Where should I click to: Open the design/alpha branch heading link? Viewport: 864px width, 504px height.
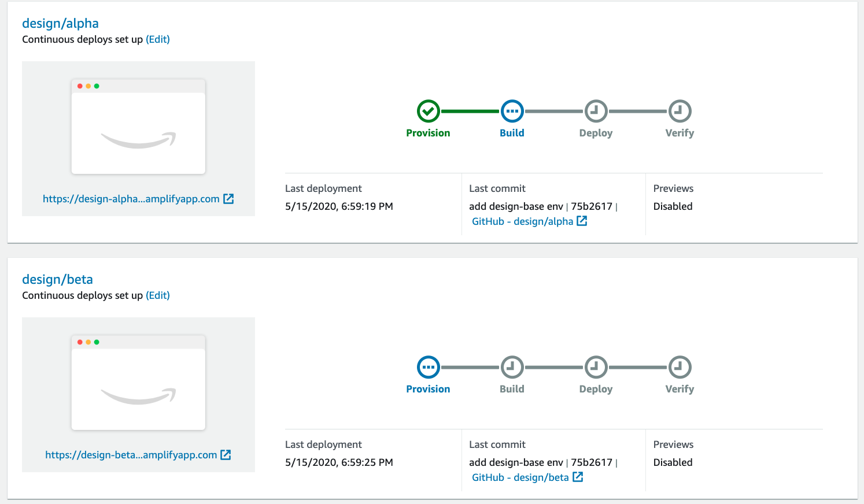(60, 23)
